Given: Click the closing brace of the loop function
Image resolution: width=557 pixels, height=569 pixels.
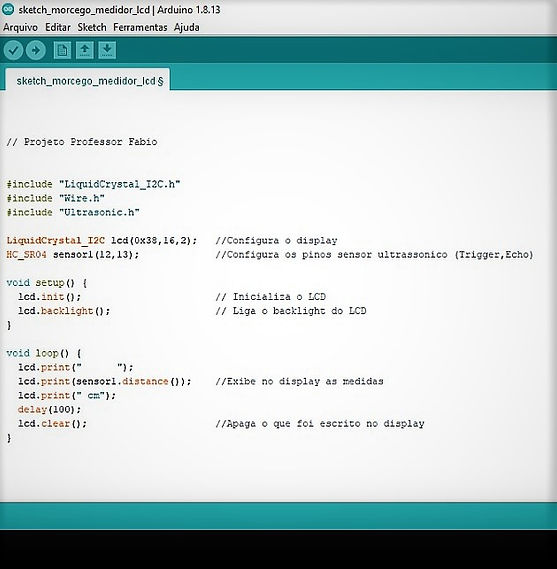Looking at the screenshot, I should click(9, 438).
